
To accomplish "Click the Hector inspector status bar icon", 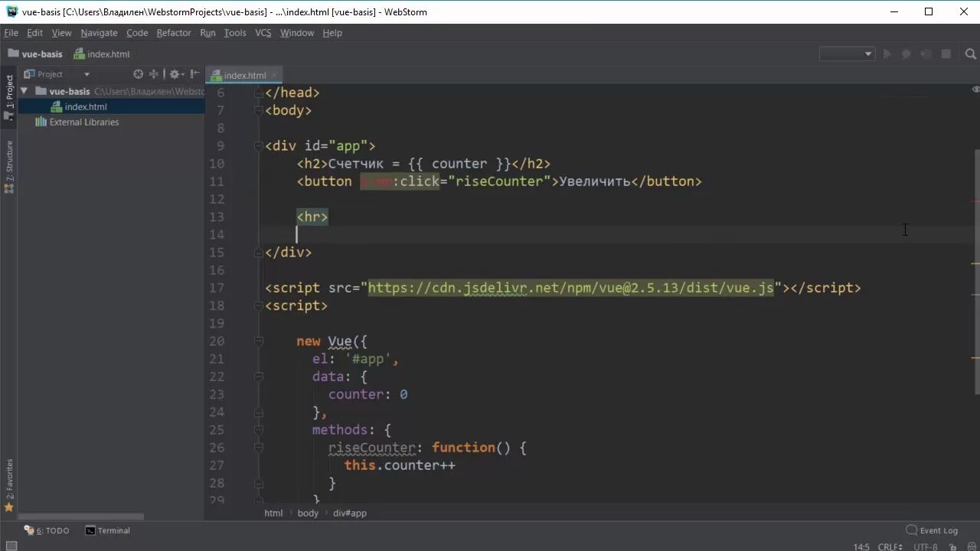I will [971, 546].
